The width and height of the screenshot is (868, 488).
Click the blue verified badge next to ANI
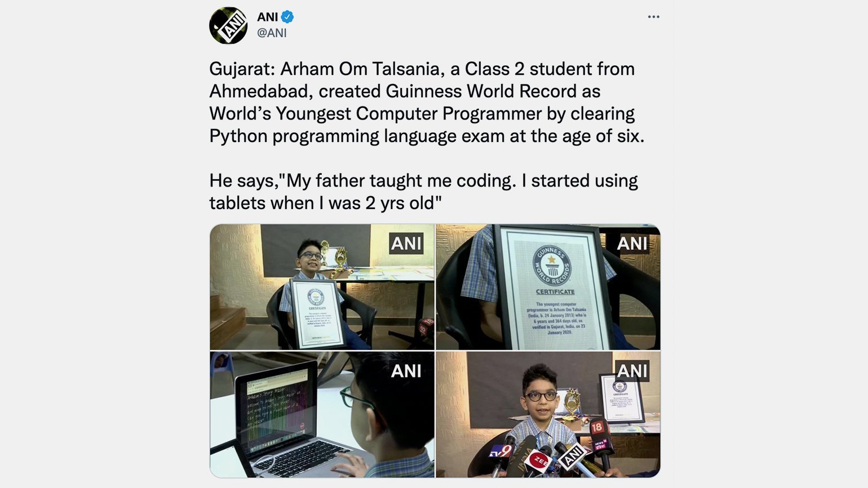(287, 17)
